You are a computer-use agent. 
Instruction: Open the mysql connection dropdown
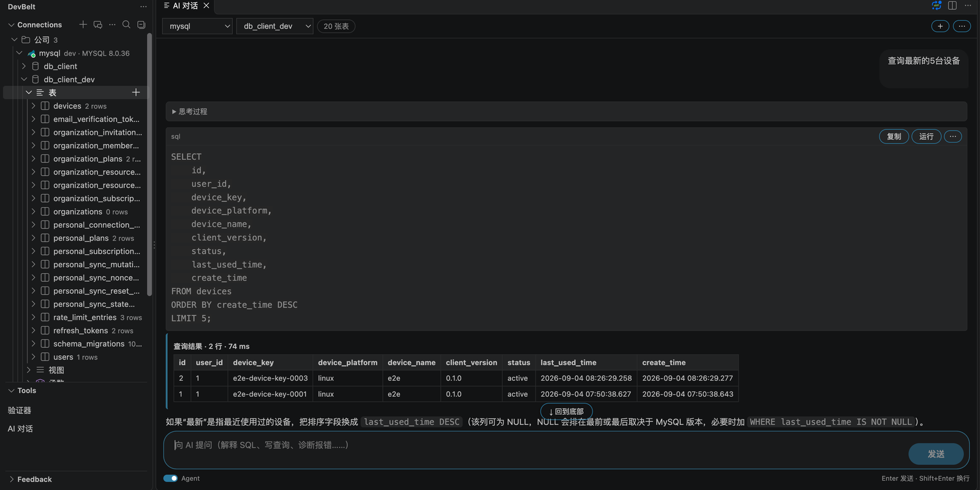click(x=197, y=26)
